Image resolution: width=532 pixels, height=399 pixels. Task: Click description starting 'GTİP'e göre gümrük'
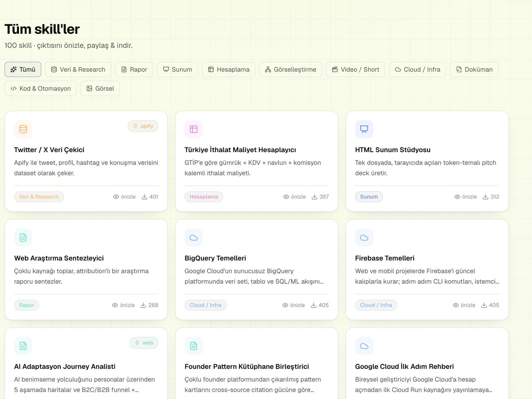253,168
